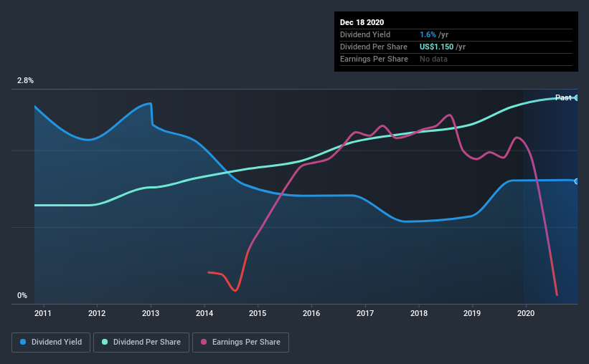Viewport: 589px width, 364px height.
Task: Click the 2.8% y-axis label
Action: pos(25,80)
